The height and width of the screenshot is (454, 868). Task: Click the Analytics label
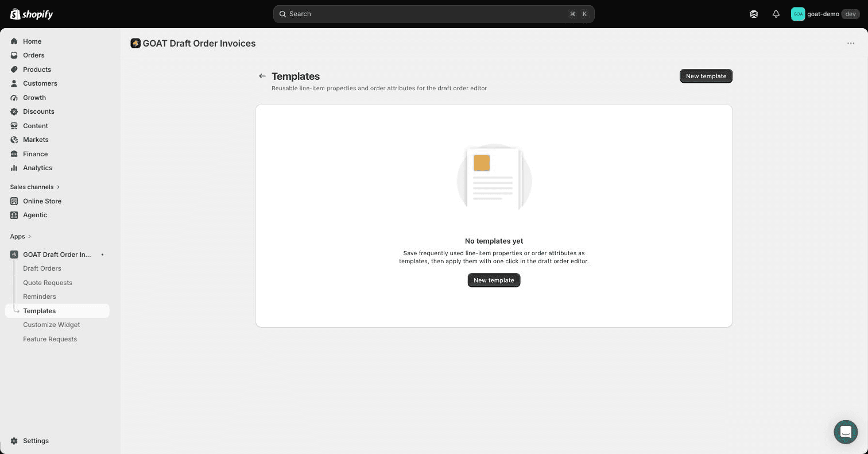pyautogui.click(x=37, y=168)
